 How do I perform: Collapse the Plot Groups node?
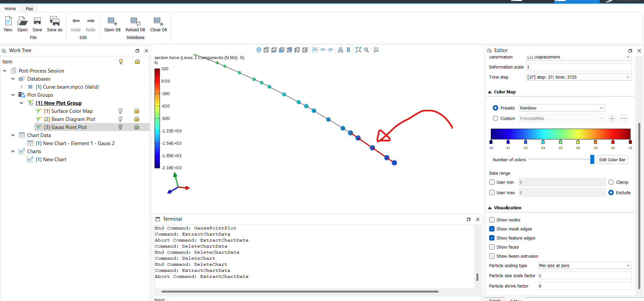(13, 95)
